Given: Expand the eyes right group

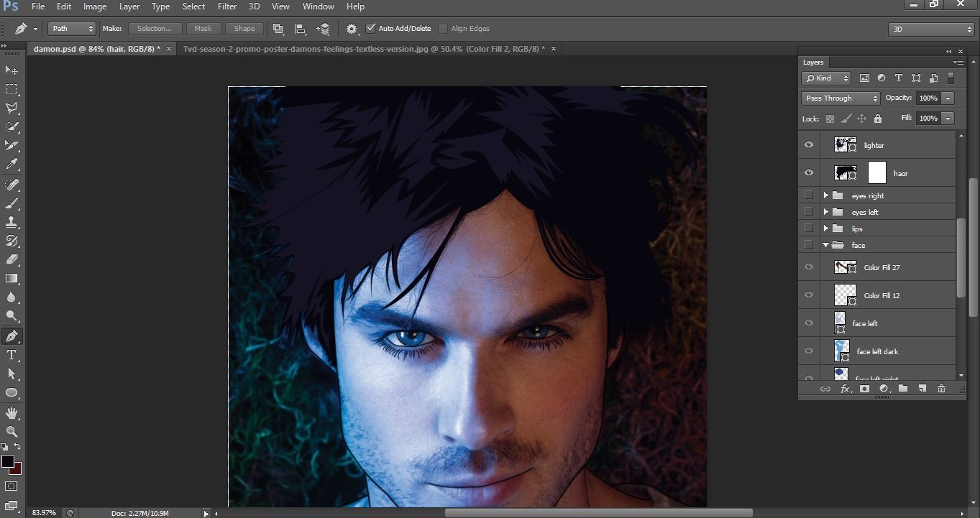Looking at the screenshot, I should 825,195.
